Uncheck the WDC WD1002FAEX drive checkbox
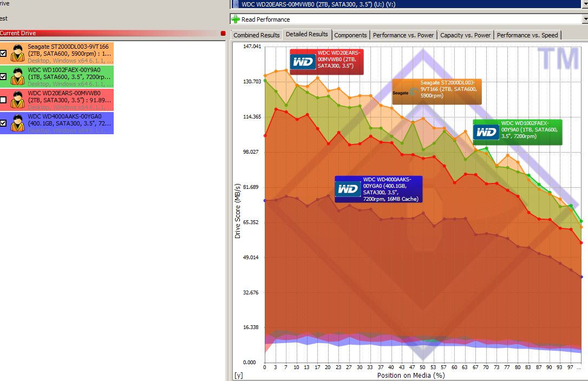The width and height of the screenshot is (588, 381). pos(3,76)
